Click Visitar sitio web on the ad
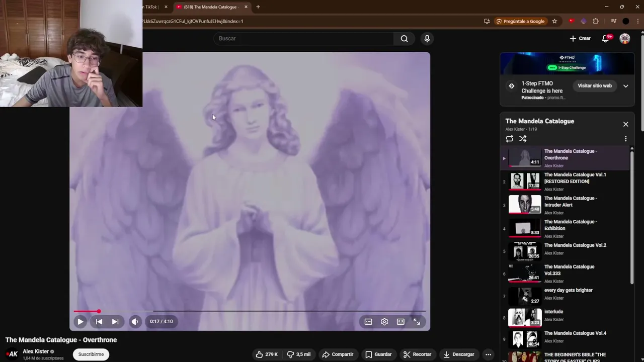This screenshot has height=362, width=644. (x=595, y=86)
